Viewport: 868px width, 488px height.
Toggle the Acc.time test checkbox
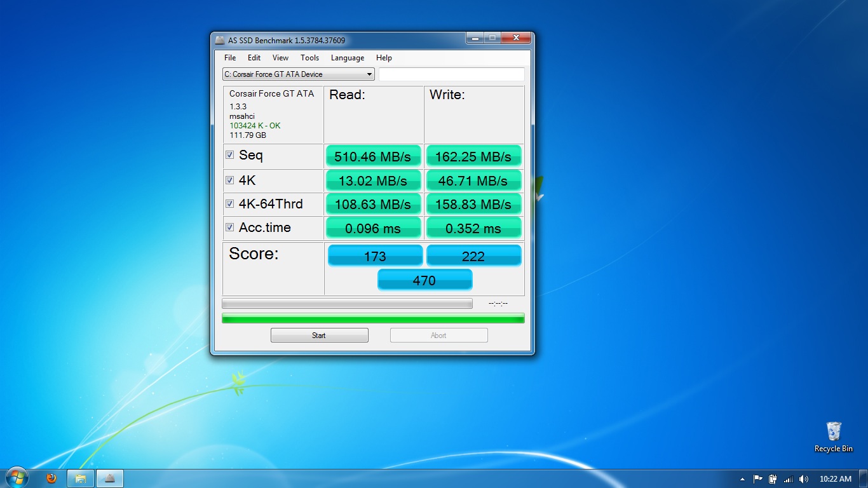click(229, 227)
